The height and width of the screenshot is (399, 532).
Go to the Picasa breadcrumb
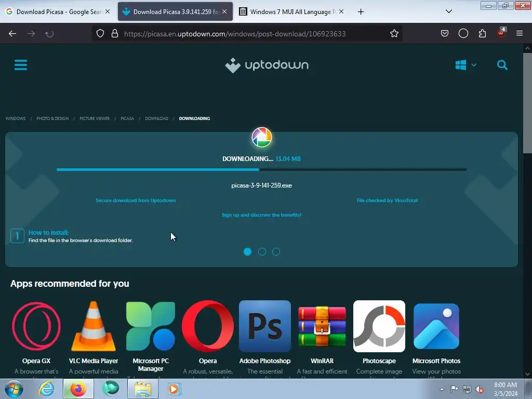[127, 118]
